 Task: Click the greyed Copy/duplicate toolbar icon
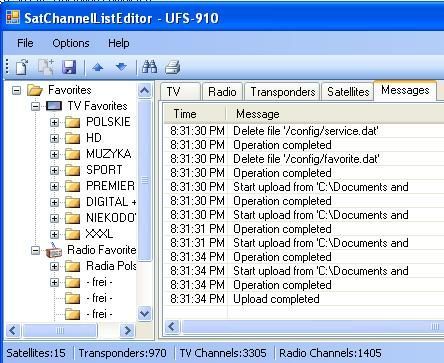[46, 67]
